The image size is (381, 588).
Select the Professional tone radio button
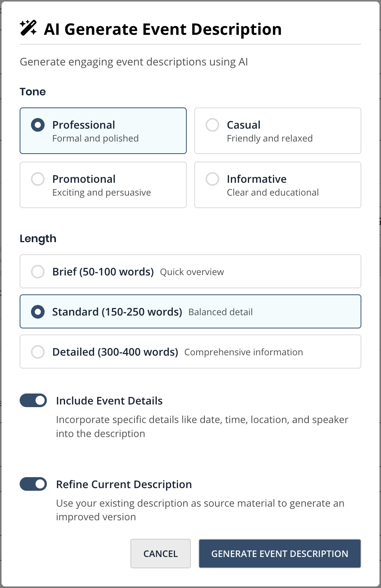pos(38,125)
